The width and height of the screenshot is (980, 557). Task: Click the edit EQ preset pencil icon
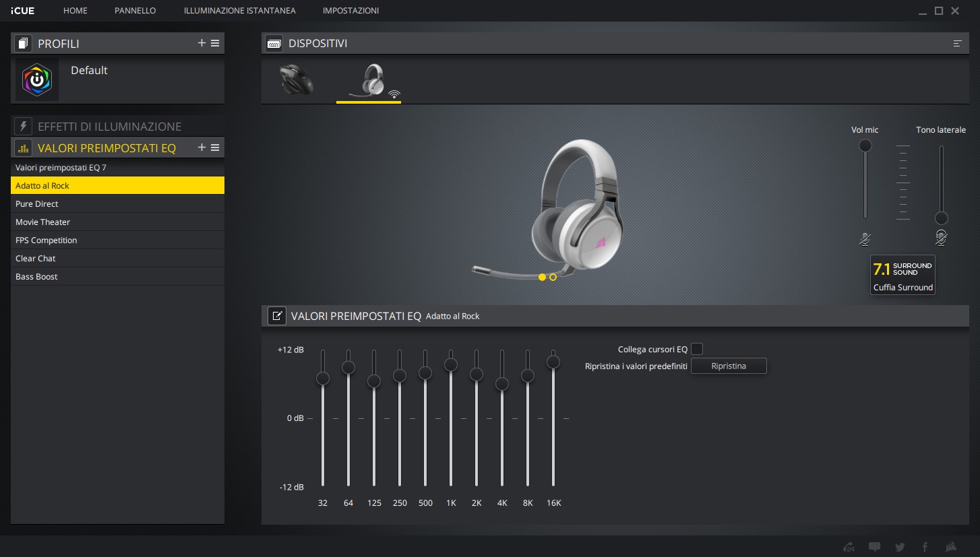[x=276, y=316]
